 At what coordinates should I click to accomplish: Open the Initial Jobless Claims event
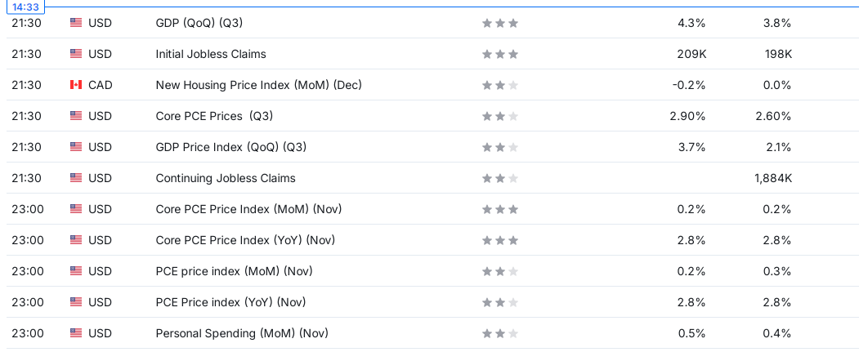coord(211,54)
